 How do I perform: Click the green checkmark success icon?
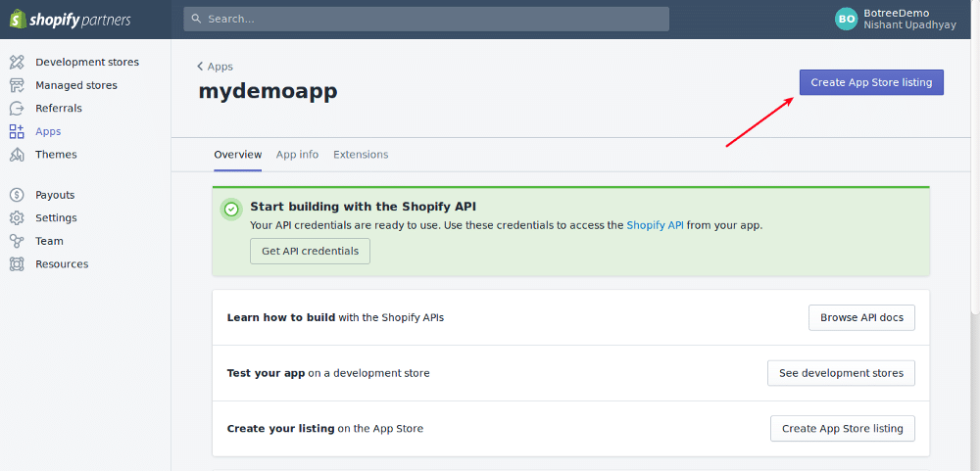[232, 210]
